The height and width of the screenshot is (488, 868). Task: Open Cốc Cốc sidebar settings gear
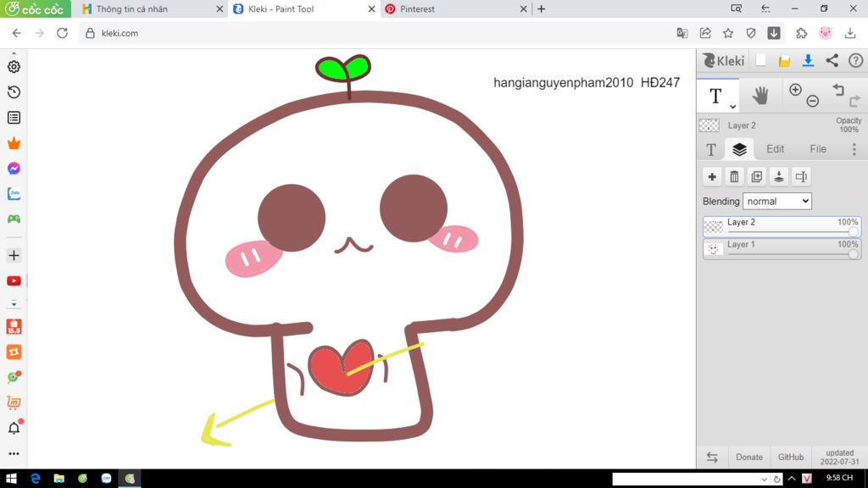(14, 66)
